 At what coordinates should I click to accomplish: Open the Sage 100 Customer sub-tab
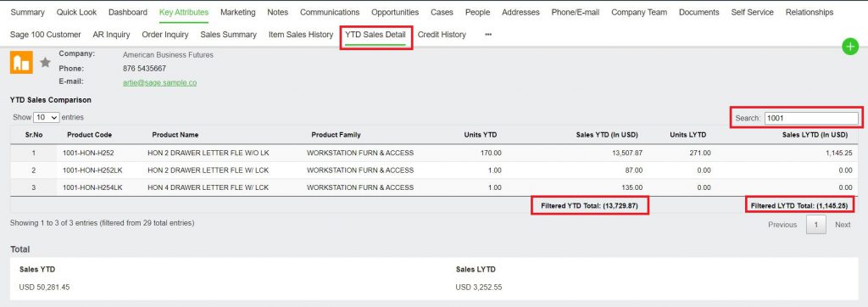pos(46,35)
